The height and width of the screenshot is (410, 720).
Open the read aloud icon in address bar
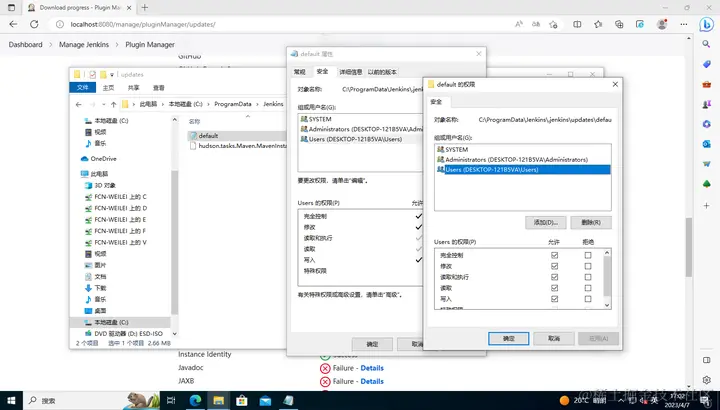[x=518, y=24]
